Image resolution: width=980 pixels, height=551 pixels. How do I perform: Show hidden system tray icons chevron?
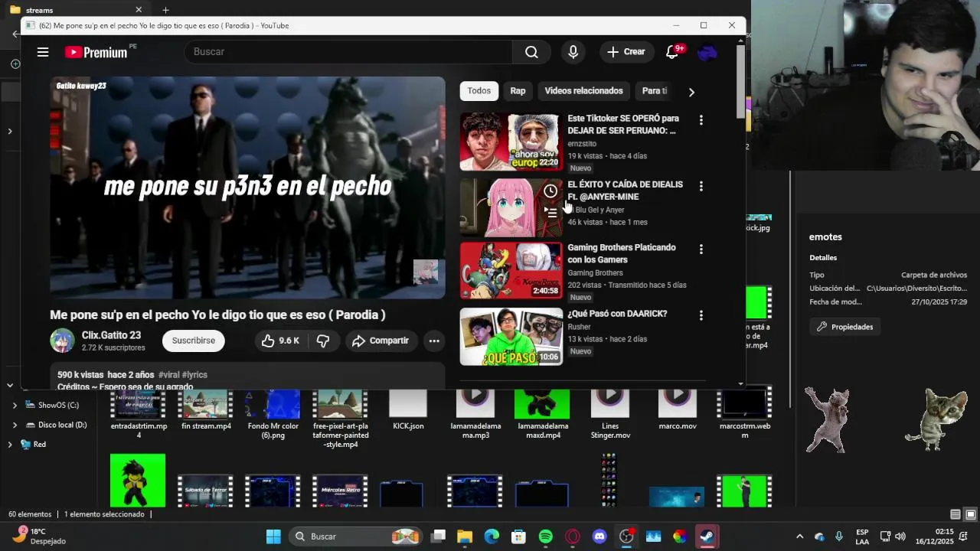point(799,536)
